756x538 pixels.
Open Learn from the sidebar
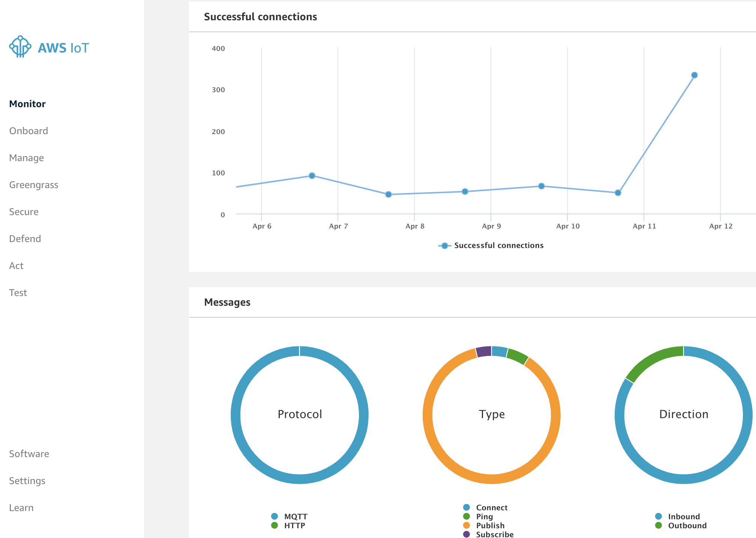pyautogui.click(x=21, y=508)
